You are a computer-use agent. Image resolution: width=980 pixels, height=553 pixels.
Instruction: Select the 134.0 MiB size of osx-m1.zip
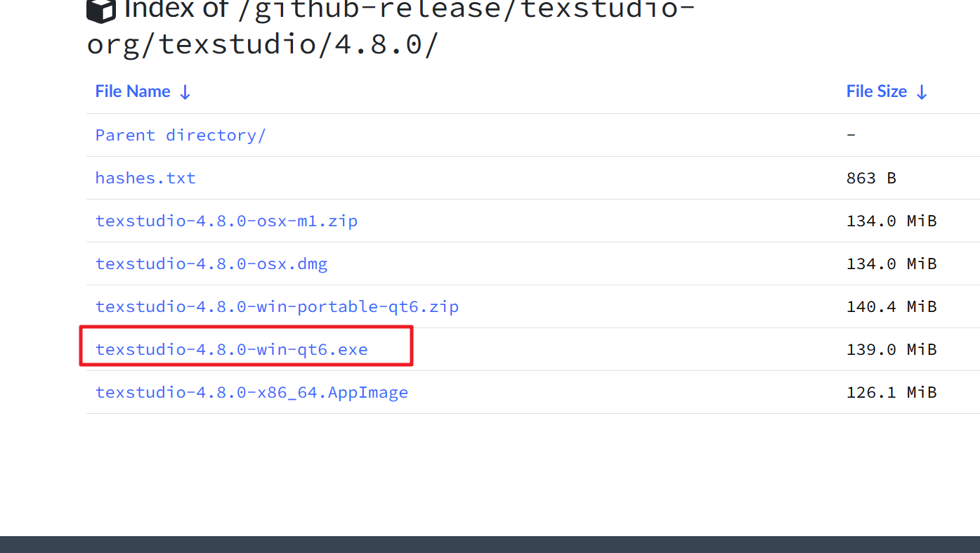[891, 221]
